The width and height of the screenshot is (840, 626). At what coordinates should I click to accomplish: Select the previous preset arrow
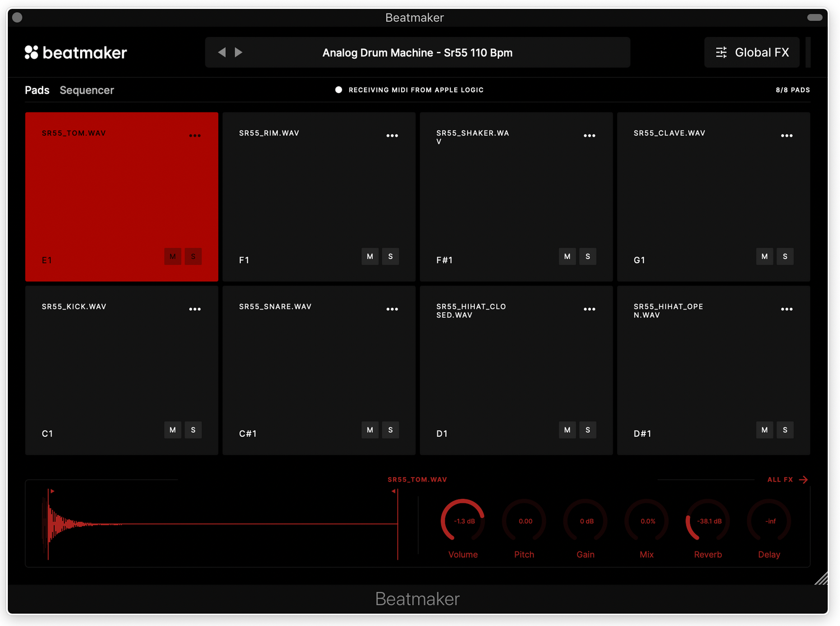coord(222,52)
